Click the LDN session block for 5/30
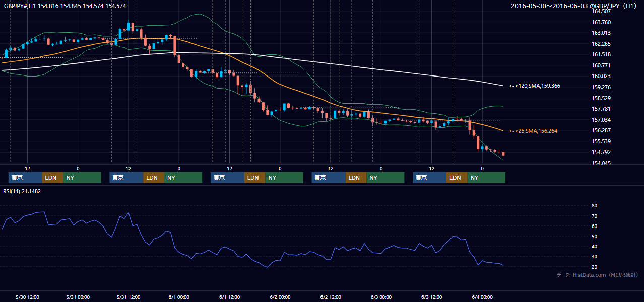The width and height of the screenshot is (644, 302). [52, 178]
